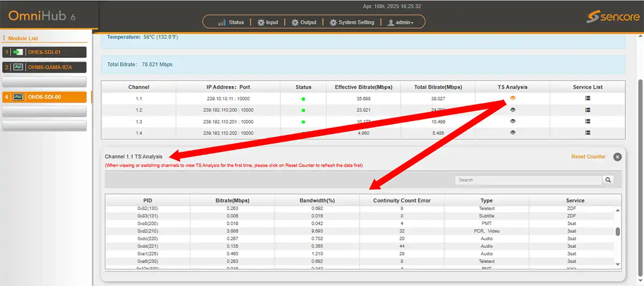Open the service list icon for channel 1.4
The width and height of the screenshot is (644, 286).
pos(588,132)
